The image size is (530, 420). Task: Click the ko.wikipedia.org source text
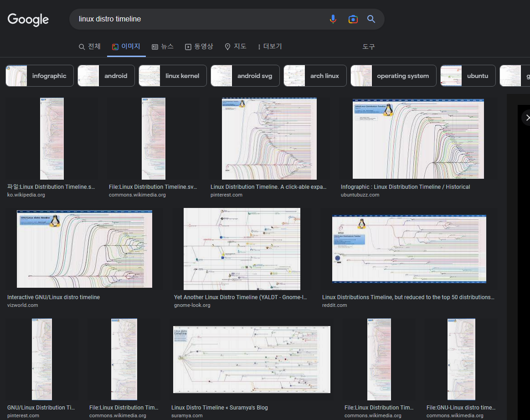[26, 195]
